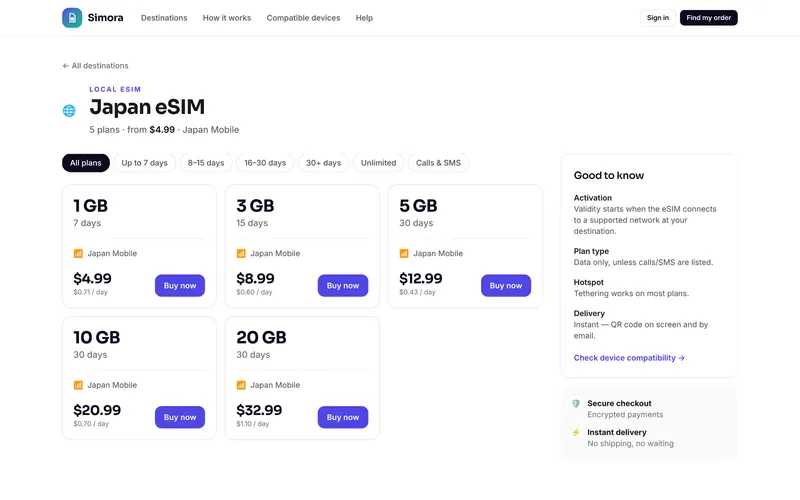The image size is (800, 500).
Task: Open Check device compatibility link
Action: tap(629, 358)
